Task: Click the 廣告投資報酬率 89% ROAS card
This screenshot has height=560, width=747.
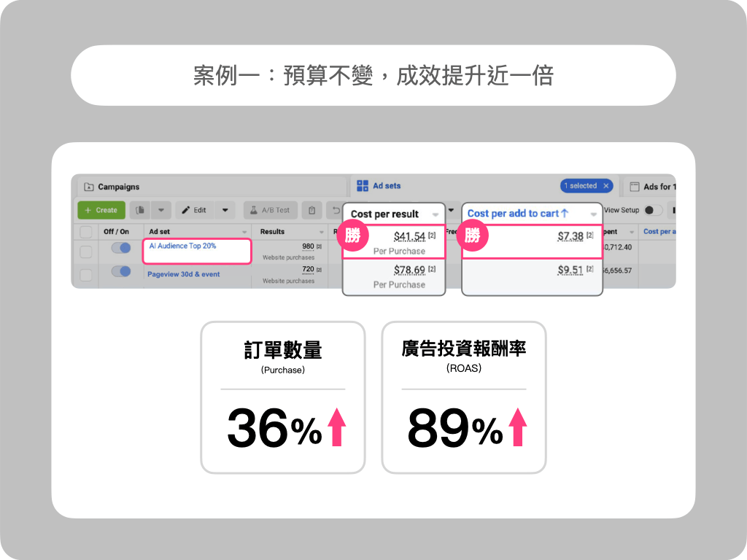Action: coord(464,397)
